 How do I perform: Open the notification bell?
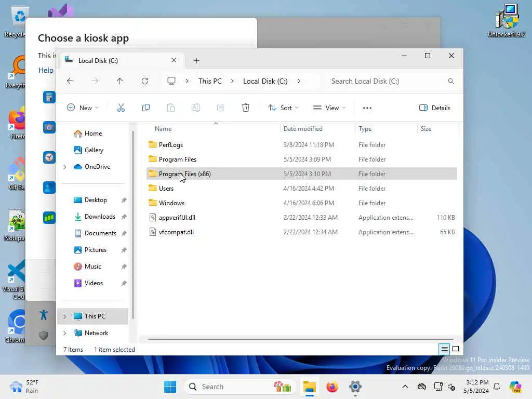pos(497,387)
